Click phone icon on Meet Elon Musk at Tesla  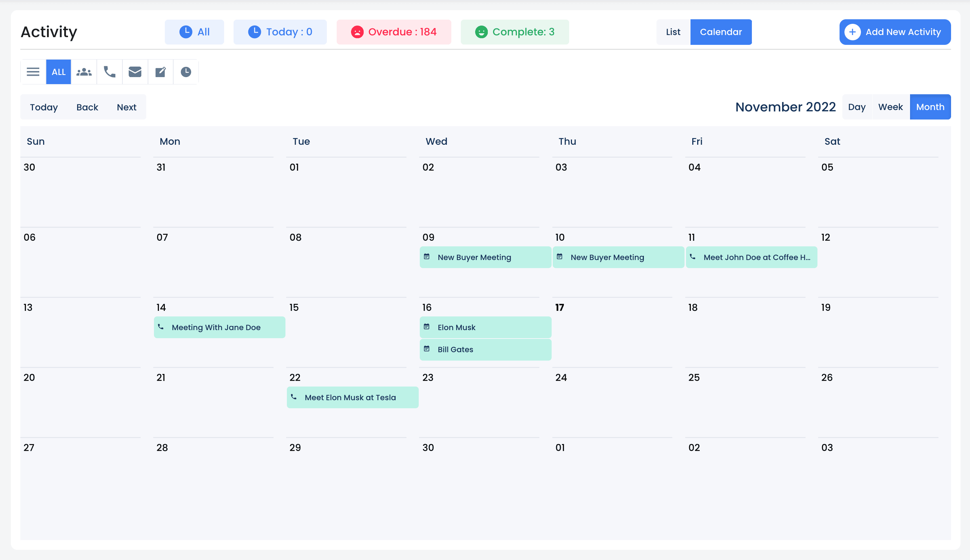pyautogui.click(x=294, y=397)
